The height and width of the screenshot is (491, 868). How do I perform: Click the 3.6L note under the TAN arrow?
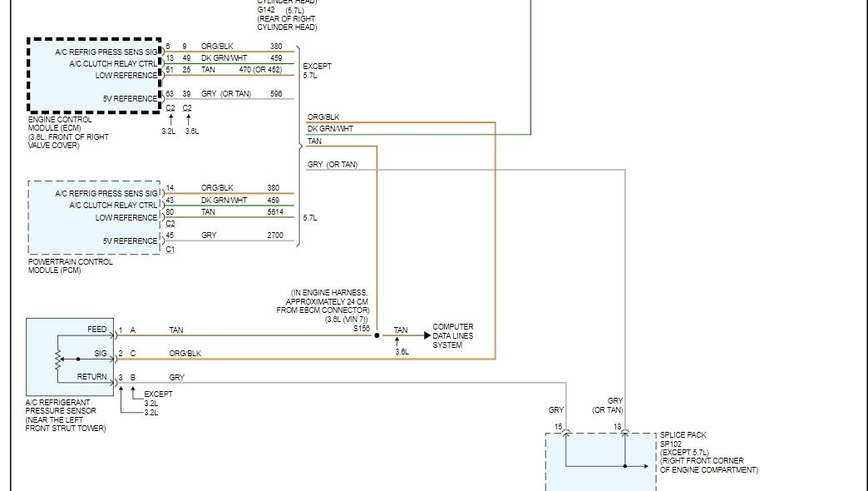402,353
